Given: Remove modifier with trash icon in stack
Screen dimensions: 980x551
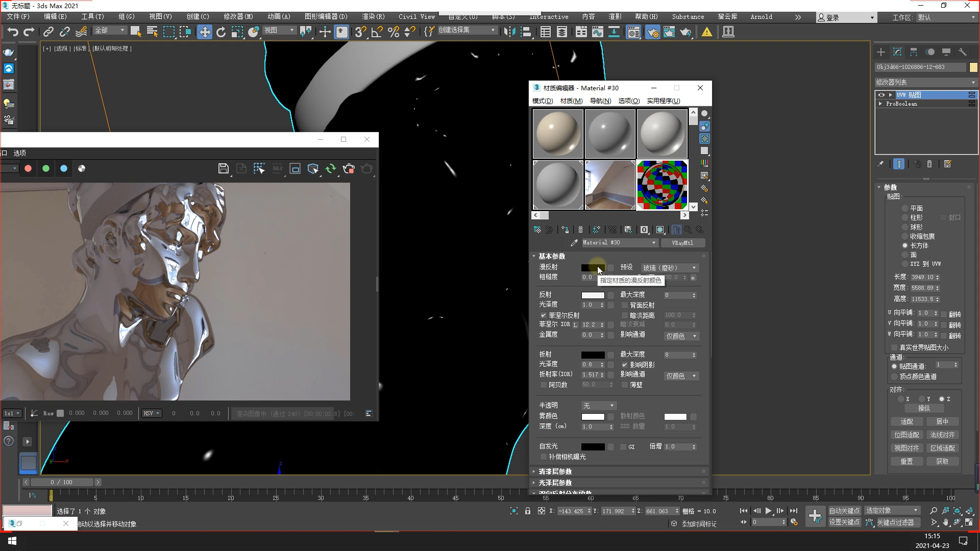Looking at the screenshot, I should (x=929, y=164).
